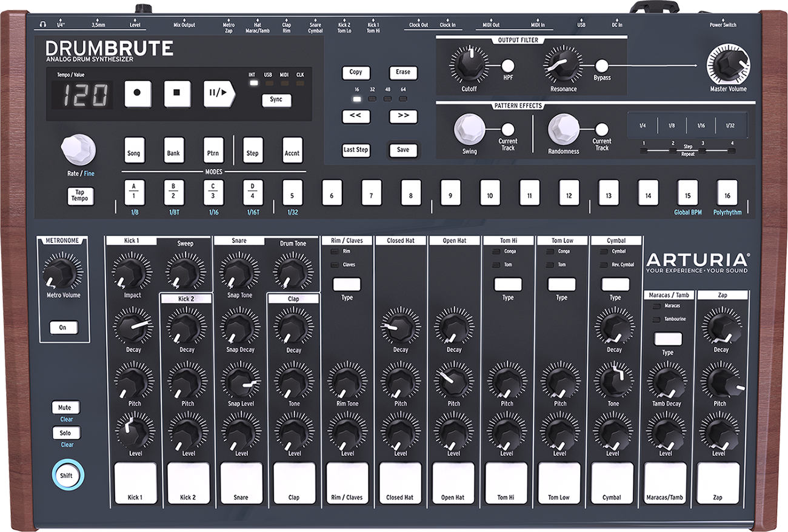Hit the Rim / Claves pad
The image size is (788, 532).
point(347,484)
